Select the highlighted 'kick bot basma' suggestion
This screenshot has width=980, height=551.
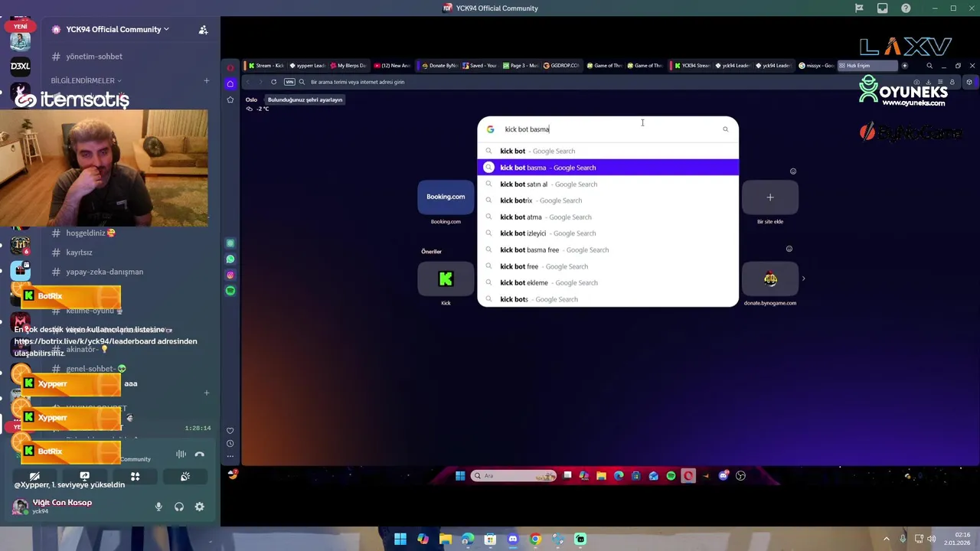pos(608,168)
